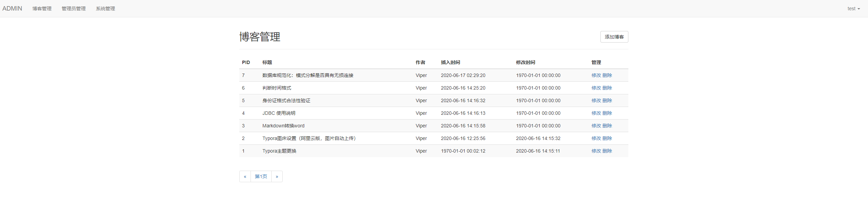
Task: Open 管理员管理 in the navbar
Action: tap(74, 9)
